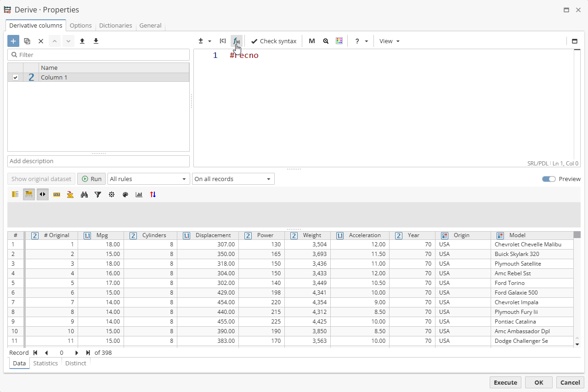Expand the View menu dropdown
This screenshot has height=392, width=588.
tap(389, 41)
